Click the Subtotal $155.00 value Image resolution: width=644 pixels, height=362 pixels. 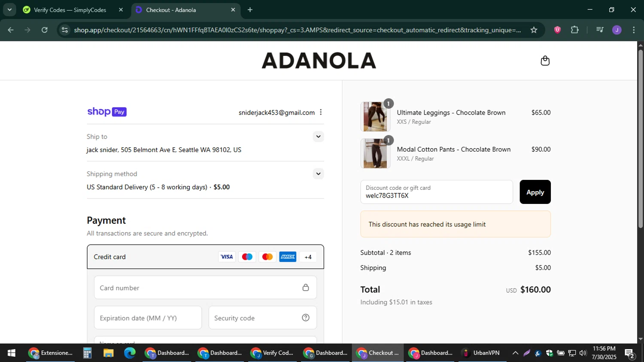[x=539, y=252]
